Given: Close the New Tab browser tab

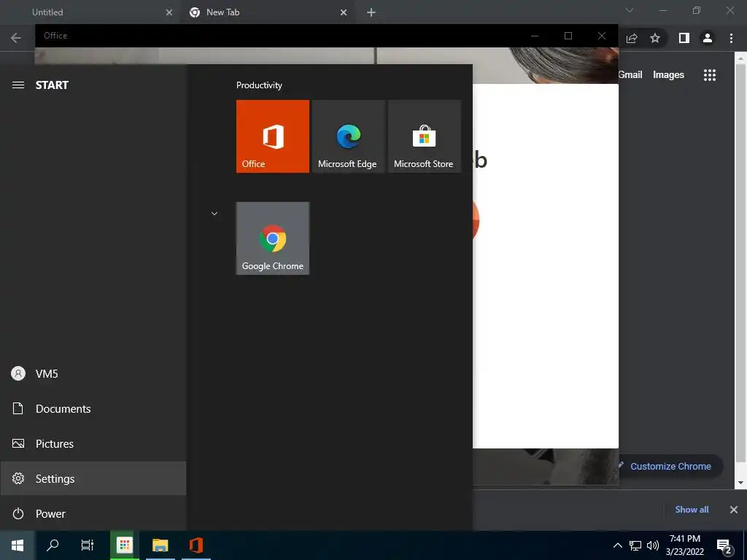Looking at the screenshot, I should click(344, 12).
